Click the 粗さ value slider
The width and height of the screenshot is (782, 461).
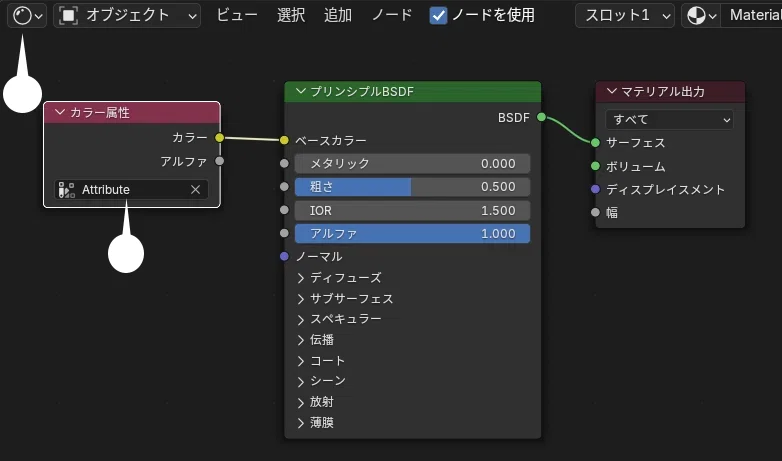(412, 187)
